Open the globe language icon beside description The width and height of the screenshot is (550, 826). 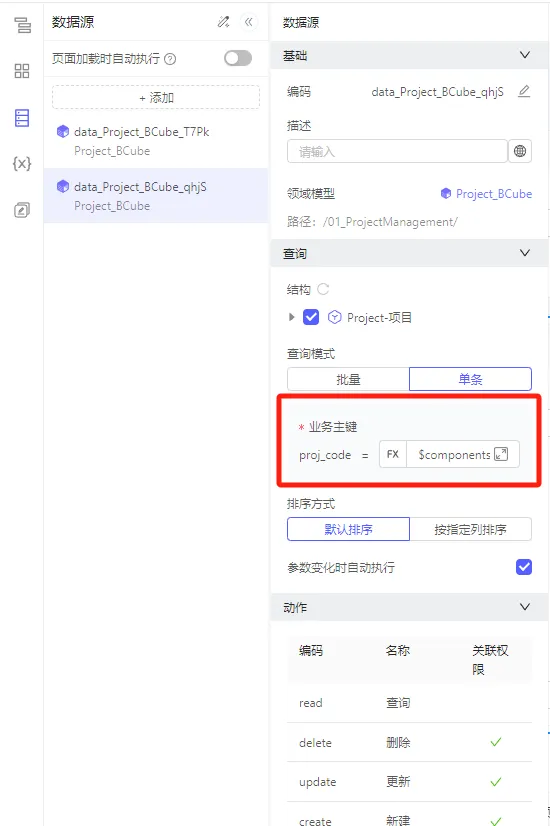pyautogui.click(x=520, y=152)
